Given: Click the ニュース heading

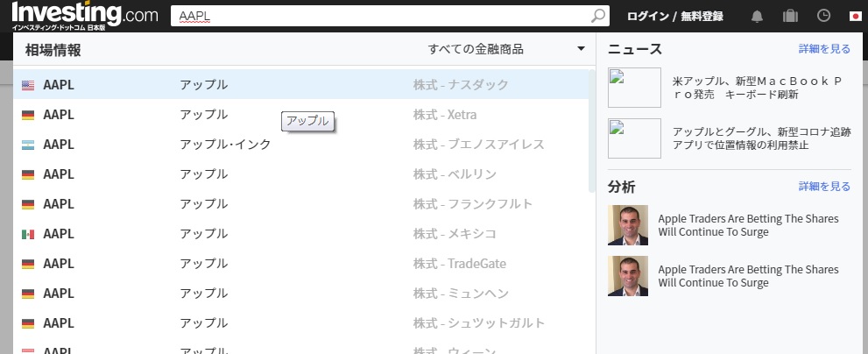Looking at the screenshot, I should pos(635,49).
